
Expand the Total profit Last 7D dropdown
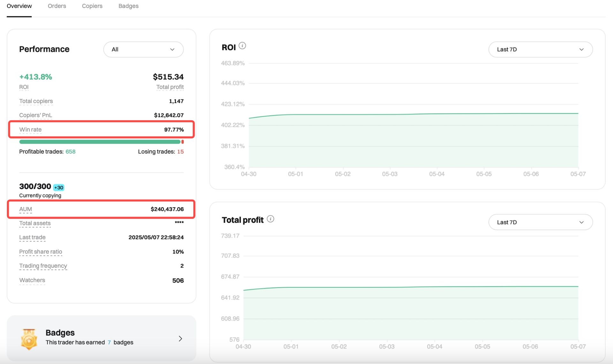point(541,222)
